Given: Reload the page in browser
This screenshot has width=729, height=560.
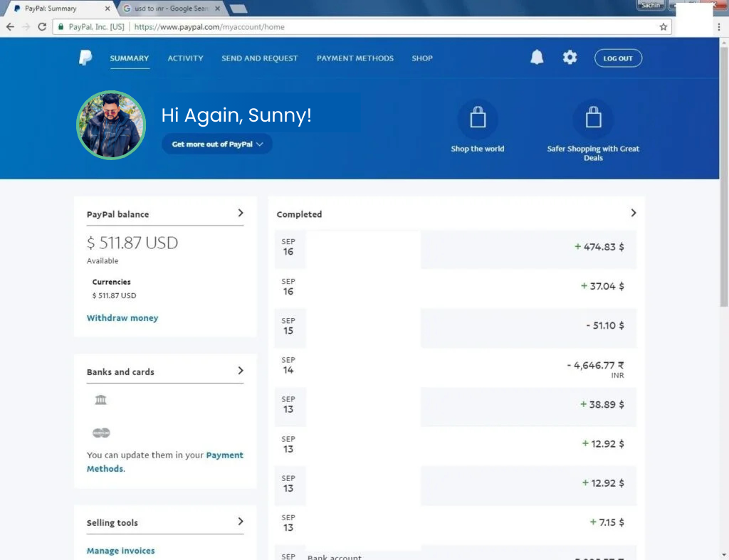Looking at the screenshot, I should pyautogui.click(x=42, y=27).
